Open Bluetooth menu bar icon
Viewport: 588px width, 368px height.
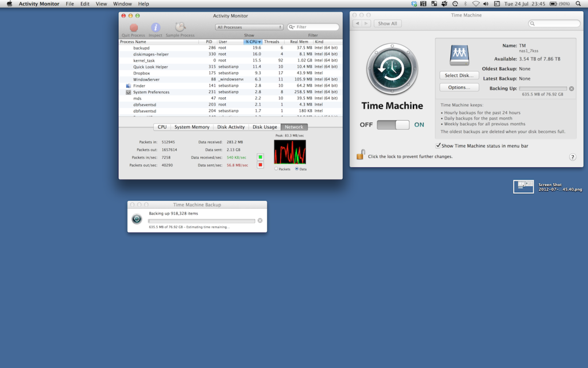(x=465, y=4)
